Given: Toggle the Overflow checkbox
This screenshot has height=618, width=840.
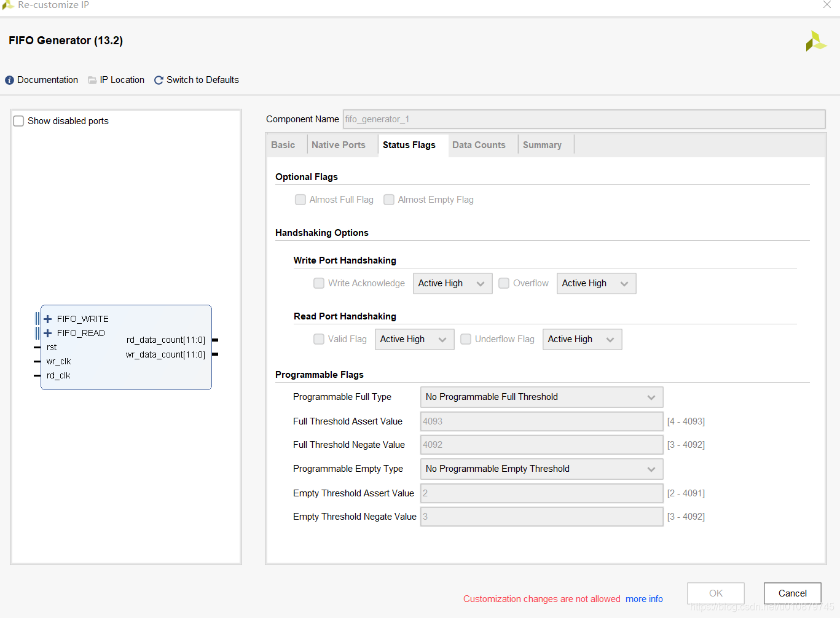Looking at the screenshot, I should point(504,283).
